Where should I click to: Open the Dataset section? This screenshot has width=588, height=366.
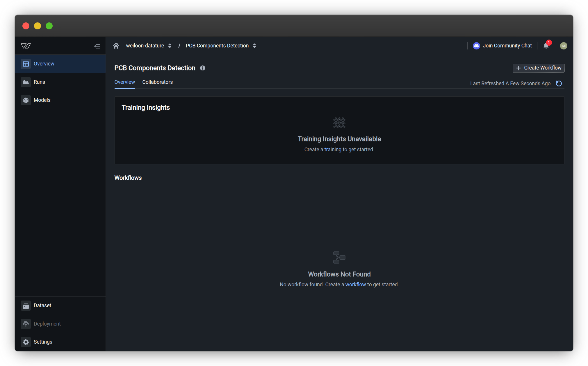(42, 305)
